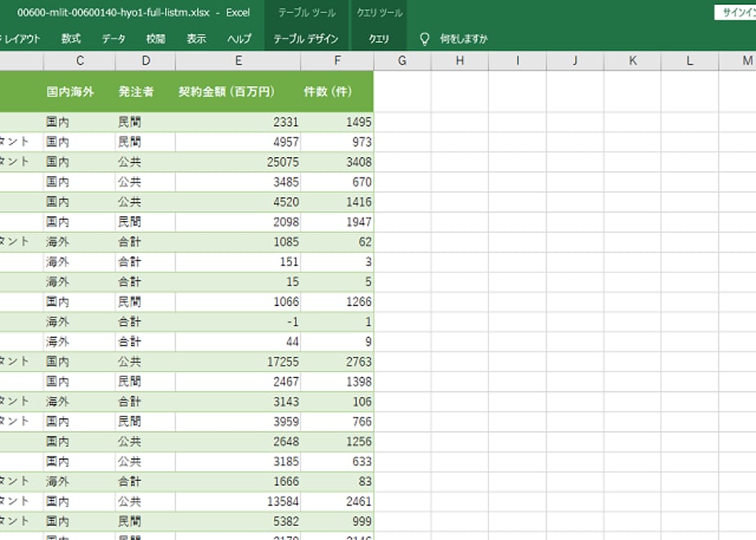This screenshot has width=756, height=540.
Task: Select the cell containing 3143
Action: [x=238, y=402]
